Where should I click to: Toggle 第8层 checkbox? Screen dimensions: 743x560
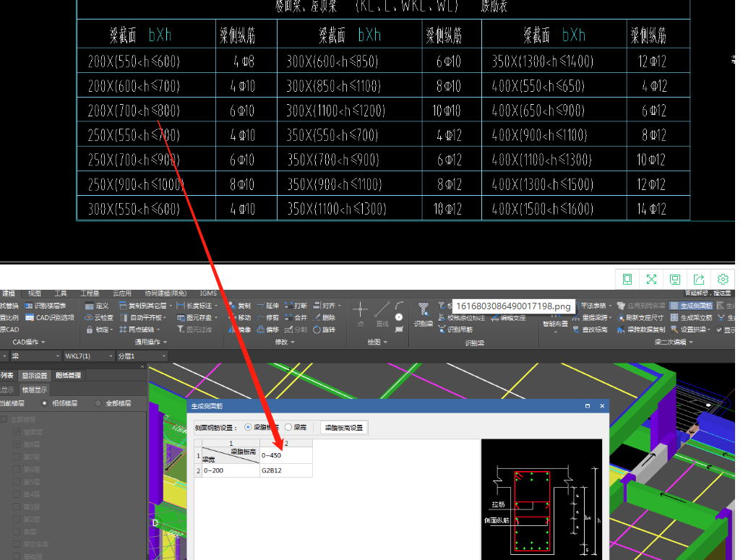(17, 444)
